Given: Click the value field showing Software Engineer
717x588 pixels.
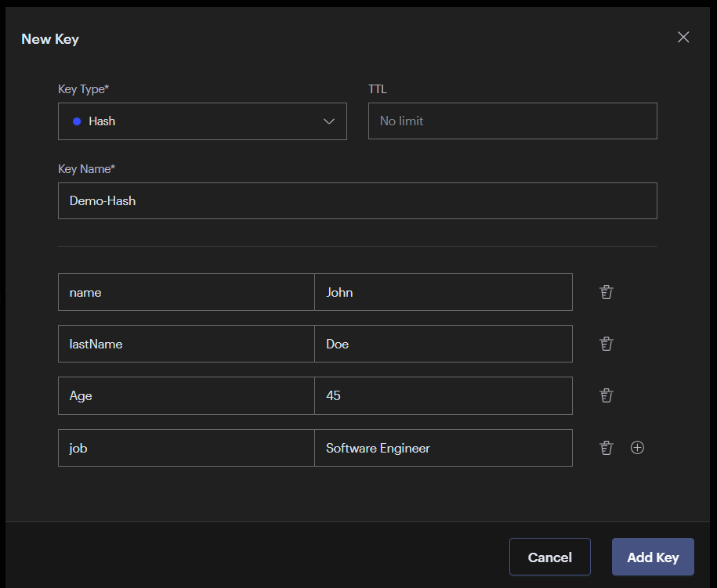Looking at the screenshot, I should click(x=444, y=447).
